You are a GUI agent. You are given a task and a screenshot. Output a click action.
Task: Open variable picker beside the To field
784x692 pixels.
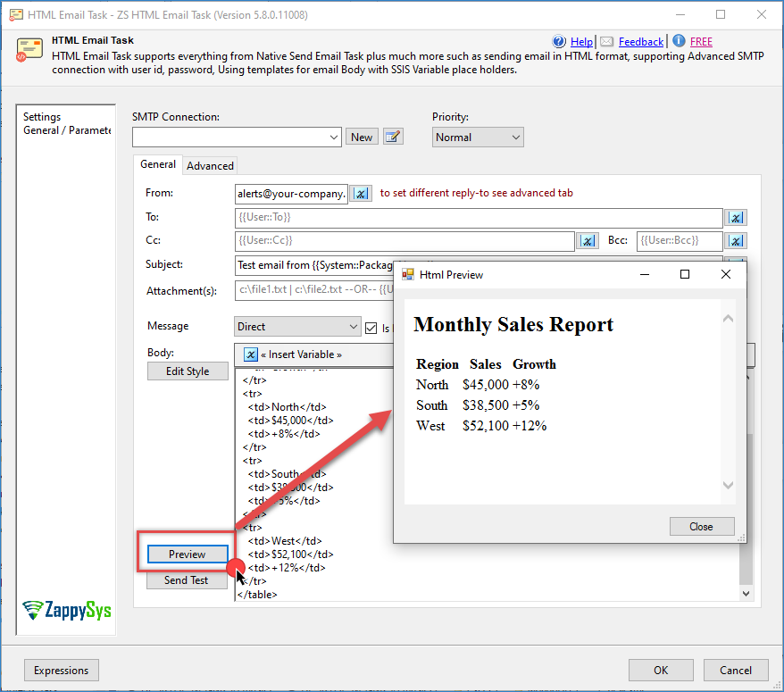(x=736, y=217)
